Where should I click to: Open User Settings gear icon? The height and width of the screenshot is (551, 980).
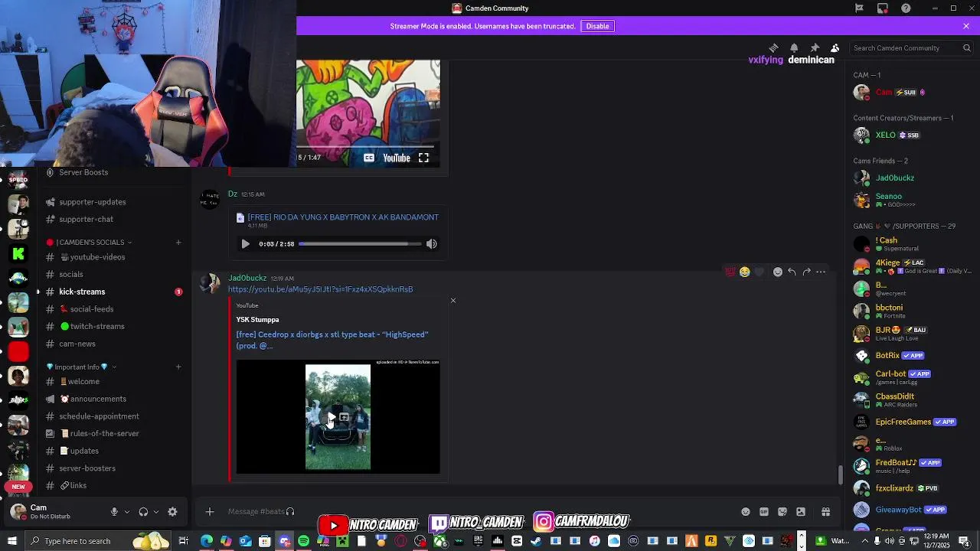pyautogui.click(x=172, y=512)
